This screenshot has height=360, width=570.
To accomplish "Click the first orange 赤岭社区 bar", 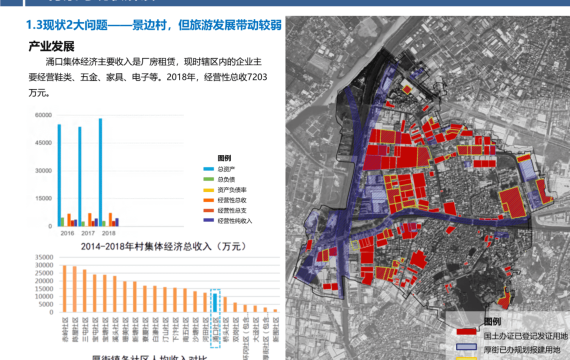I will [x=65, y=289].
